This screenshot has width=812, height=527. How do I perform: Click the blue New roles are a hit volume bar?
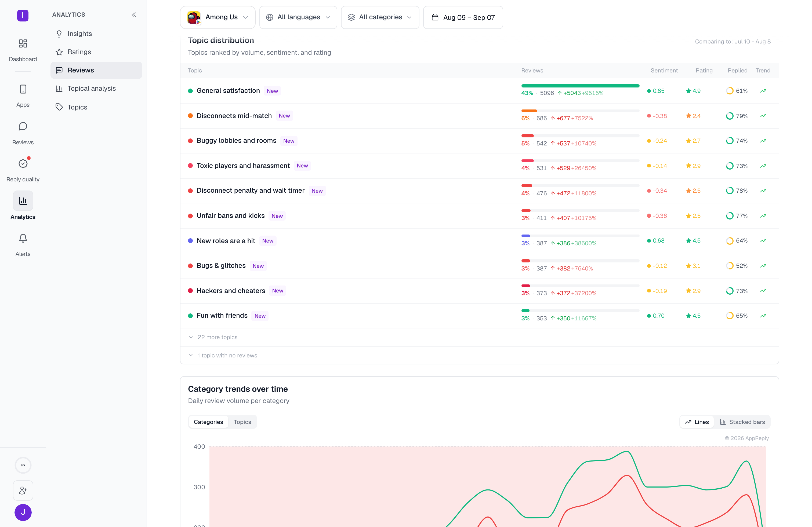(525, 236)
